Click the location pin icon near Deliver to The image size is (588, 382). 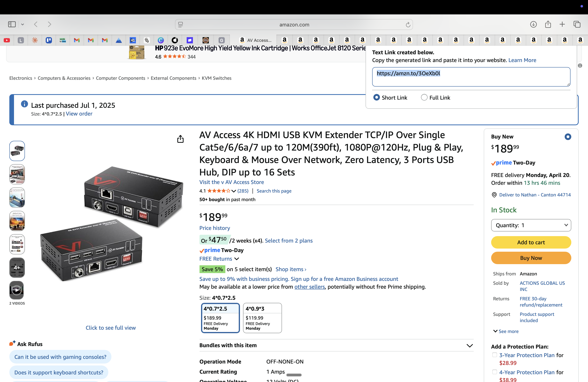[494, 195]
